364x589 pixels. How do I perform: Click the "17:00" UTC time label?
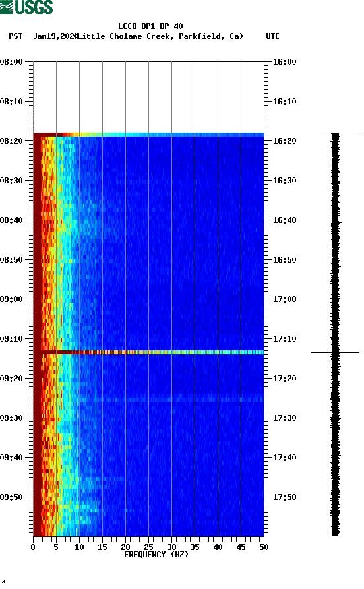284,299
